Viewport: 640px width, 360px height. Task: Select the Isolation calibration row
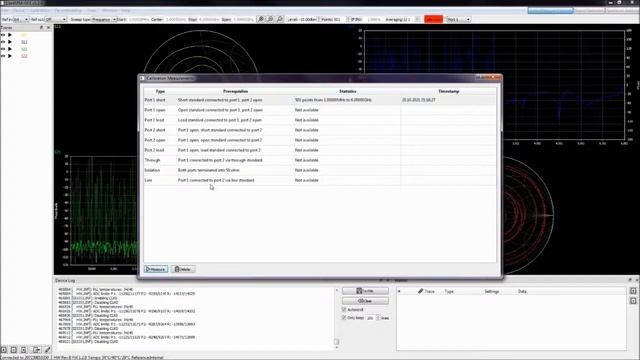coord(320,170)
